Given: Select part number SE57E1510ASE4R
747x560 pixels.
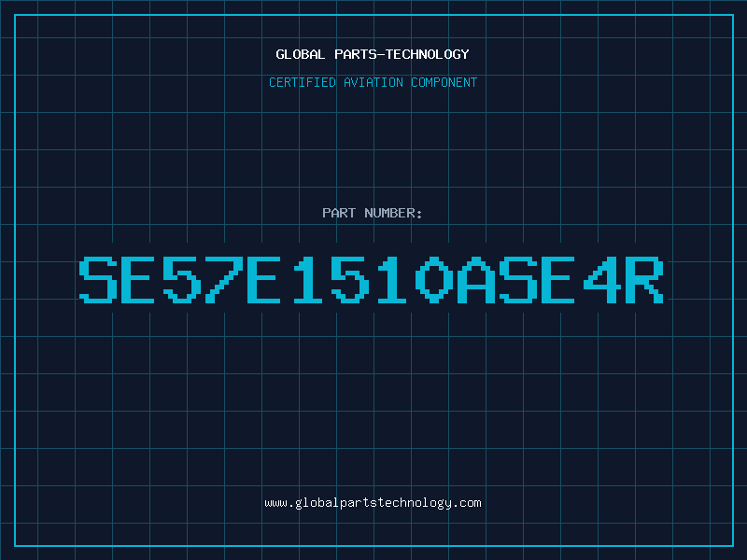Looking at the screenshot, I should coord(371,280).
